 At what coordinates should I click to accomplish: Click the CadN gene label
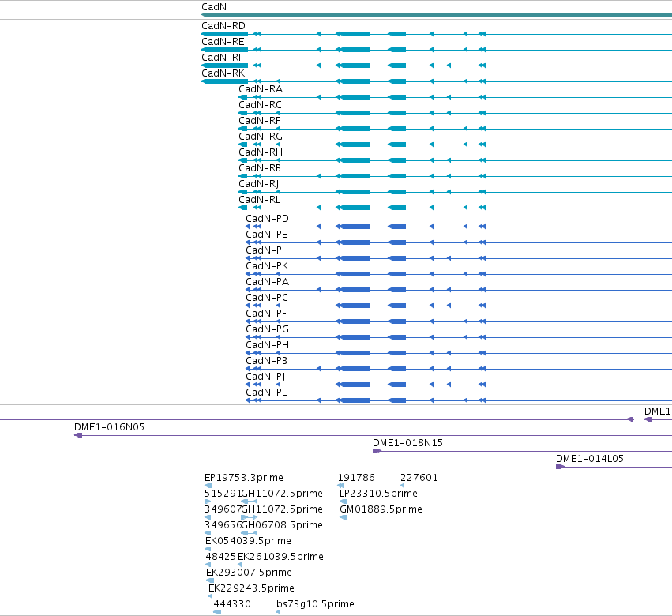(x=214, y=7)
